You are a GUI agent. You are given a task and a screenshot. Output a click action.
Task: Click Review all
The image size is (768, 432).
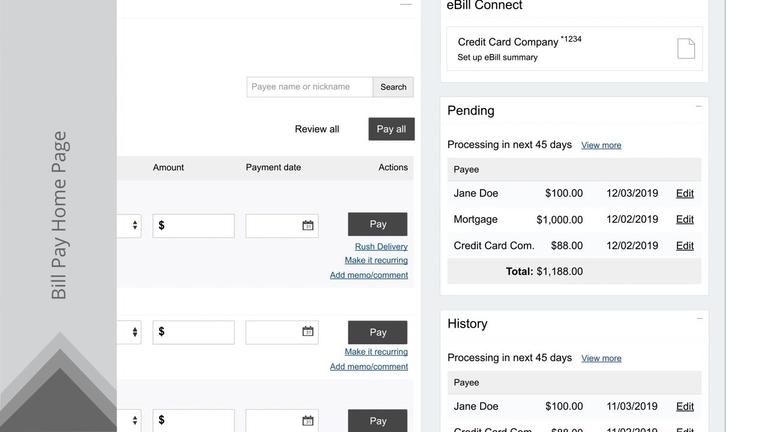317,129
